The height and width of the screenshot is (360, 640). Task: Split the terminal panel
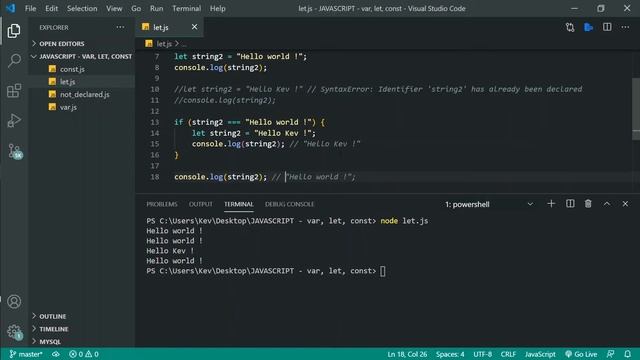pyautogui.click(x=570, y=204)
